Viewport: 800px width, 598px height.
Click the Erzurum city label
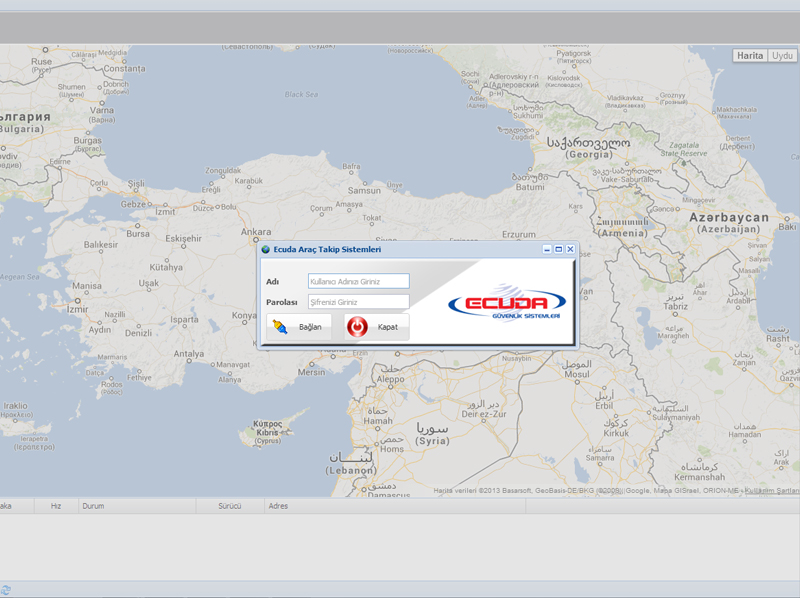coord(519,235)
